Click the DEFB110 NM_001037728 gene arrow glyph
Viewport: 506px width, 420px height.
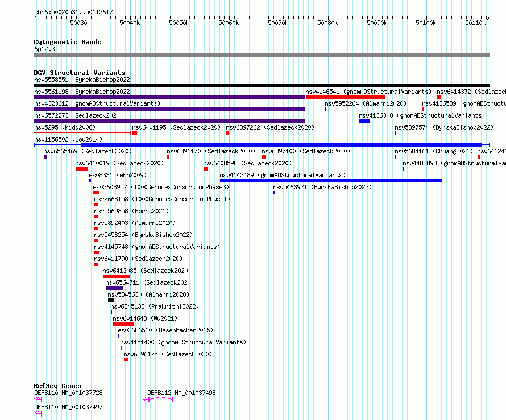(x=38, y=400)
